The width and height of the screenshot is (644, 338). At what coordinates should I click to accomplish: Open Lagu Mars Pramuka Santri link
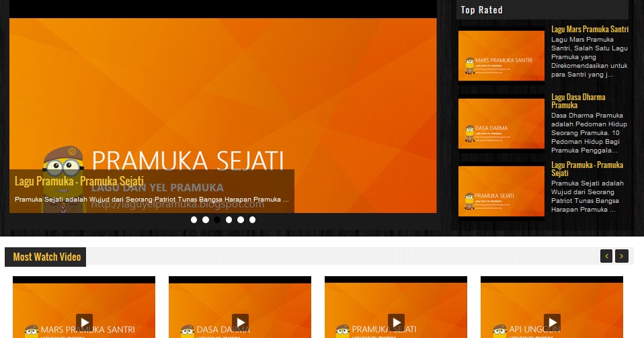coord(590,29)
